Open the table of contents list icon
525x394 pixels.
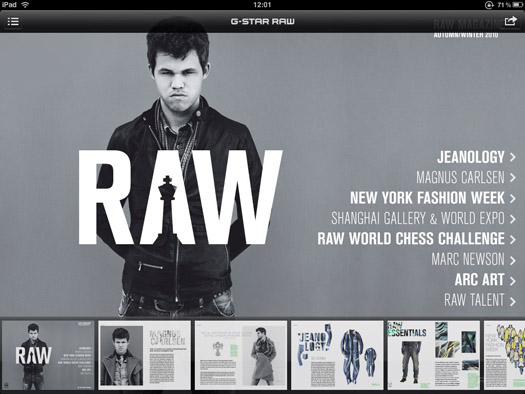(x=13, y=22)
